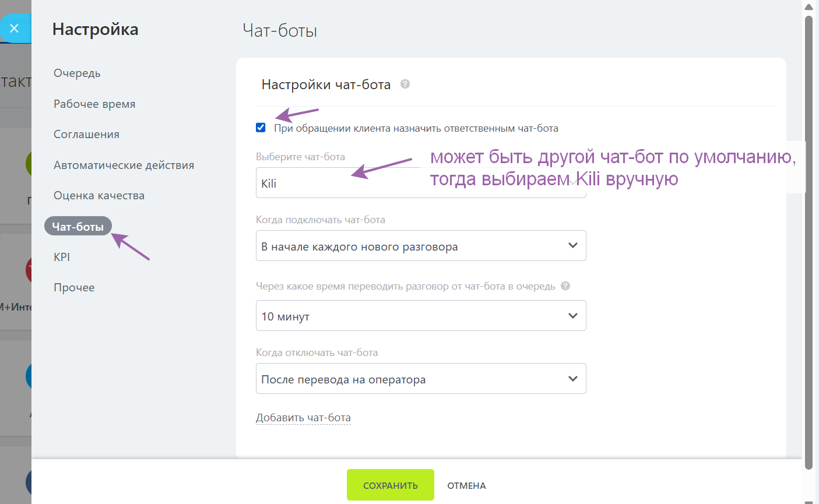Image resolution: width=819 pixels, height=504 pixels.
Task: Open the '10 минут' transfer time dropdown
Action: coord(420,316)
